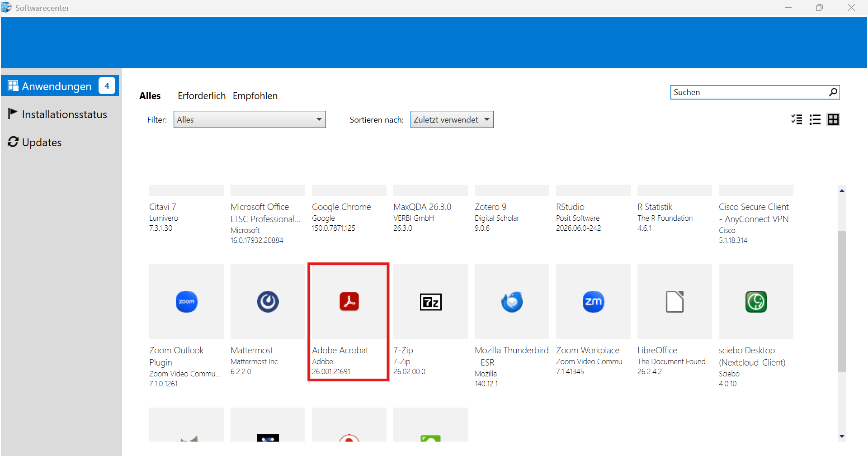Click Posit Software publisher text
Image resolution: width=868 pixels, height=456 pixels.
578,218
